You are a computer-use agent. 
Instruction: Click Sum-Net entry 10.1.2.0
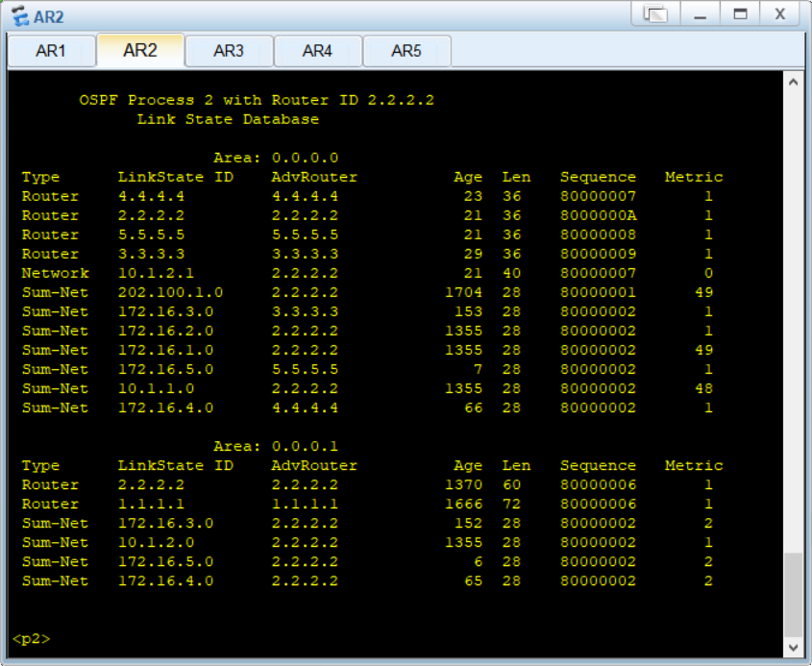click(156, 542)
